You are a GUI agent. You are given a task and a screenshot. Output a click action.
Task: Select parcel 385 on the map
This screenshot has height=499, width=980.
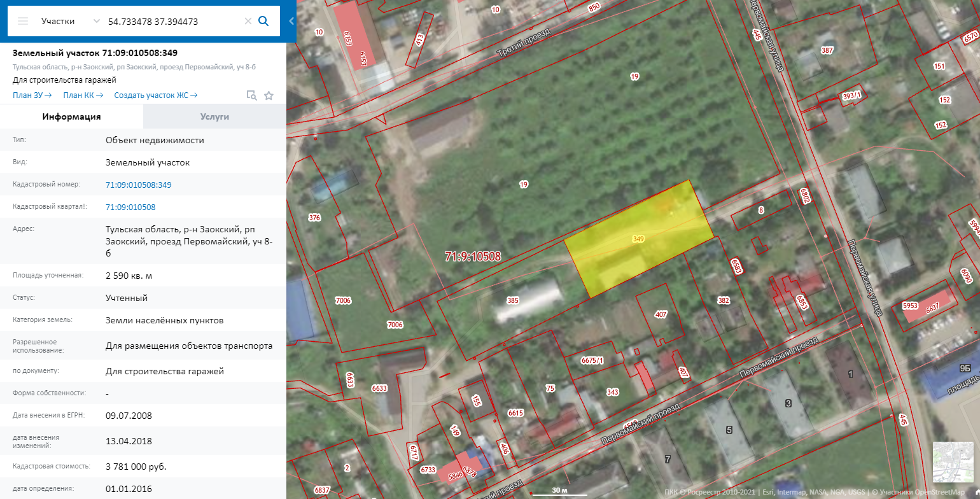(513, 300)
